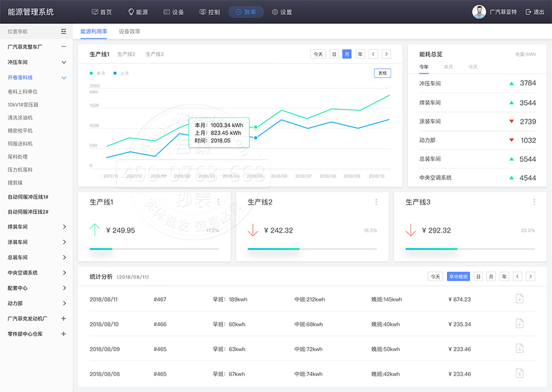
Task: Enable 早中晚班 filter in statistics
Action: click(x=458, y=276)
